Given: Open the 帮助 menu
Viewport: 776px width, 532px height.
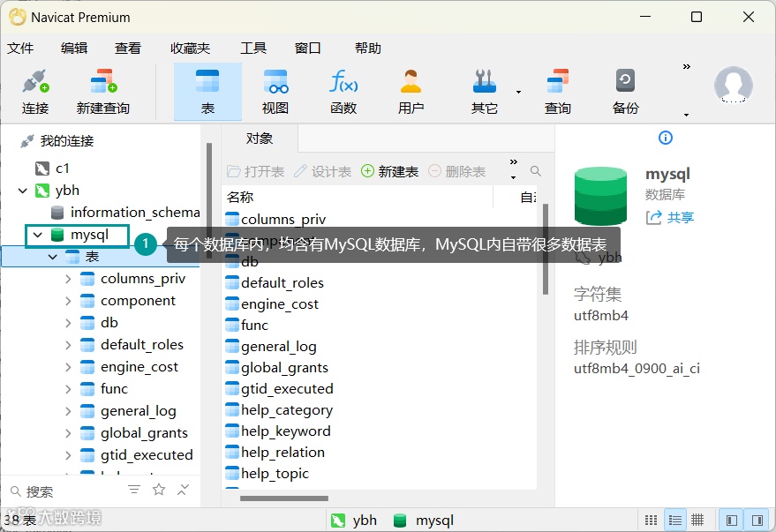Looking at the screenshot, I should 368,48.
